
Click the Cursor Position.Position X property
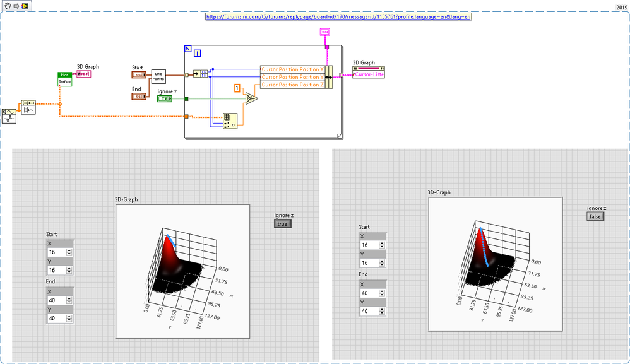(292, 69)
